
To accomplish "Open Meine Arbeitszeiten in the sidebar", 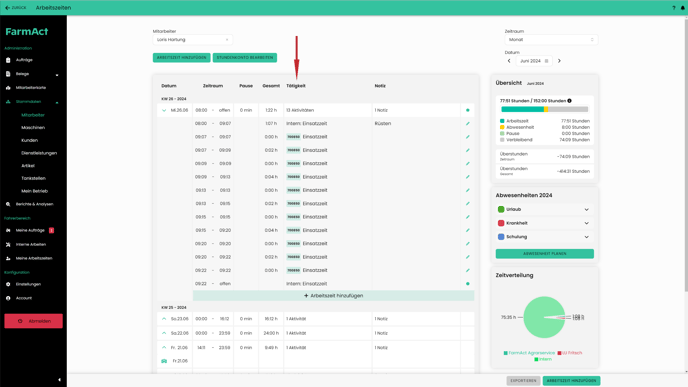I will [34, 258].
